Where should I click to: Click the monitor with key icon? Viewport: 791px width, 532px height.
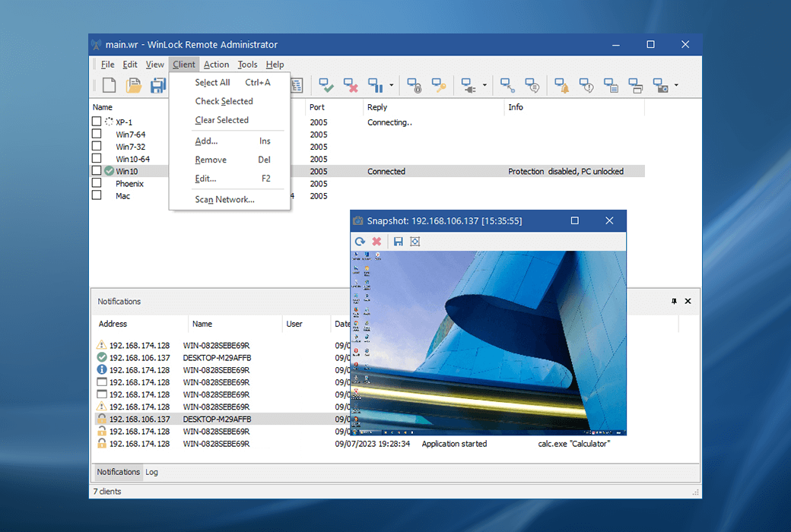[438, 85]
